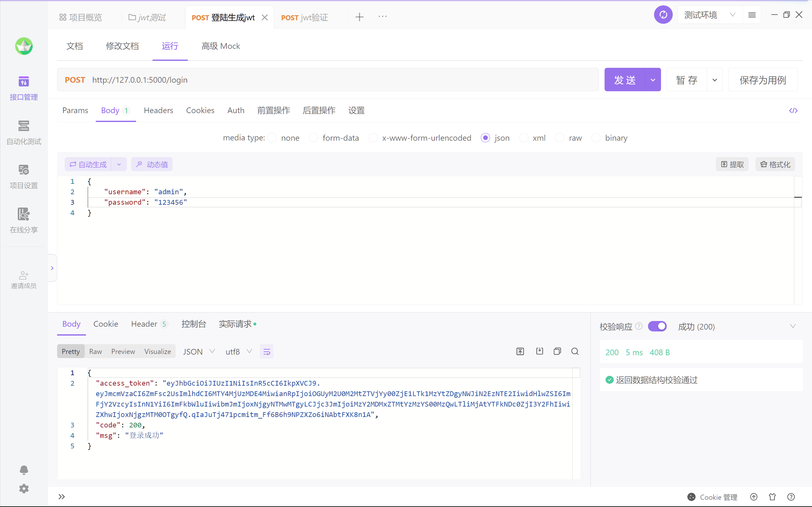
Task: Open the notifications bell icon
Action: pyautogui.click(x=23, y=470)
